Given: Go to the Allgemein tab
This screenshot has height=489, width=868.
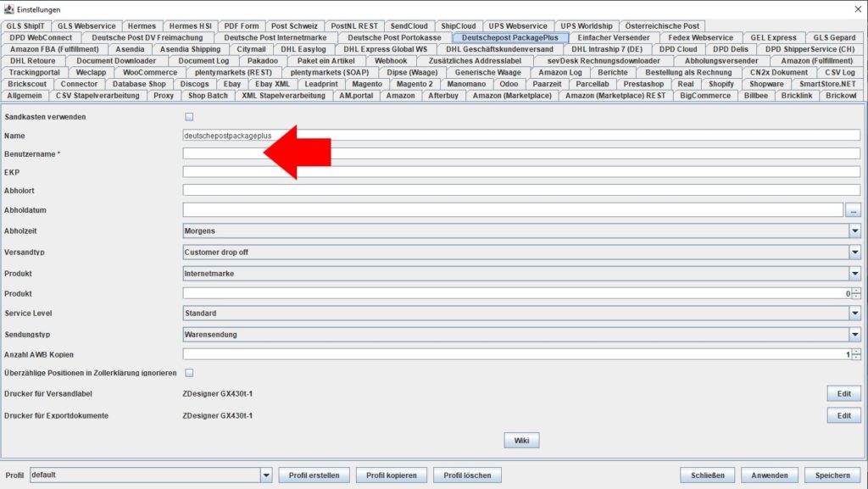Looking at the screenshot, I should pyautogui.click(x=25, y=96).
